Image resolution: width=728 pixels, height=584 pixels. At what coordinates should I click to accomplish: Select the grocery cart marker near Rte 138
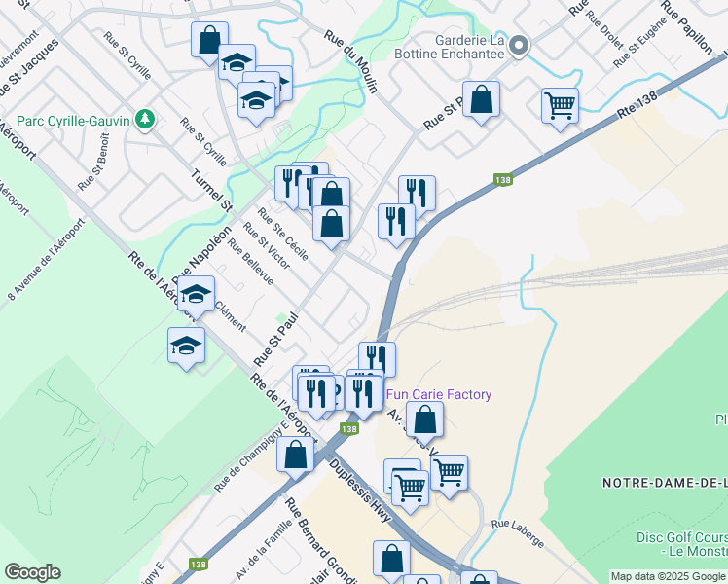point(560,109)
